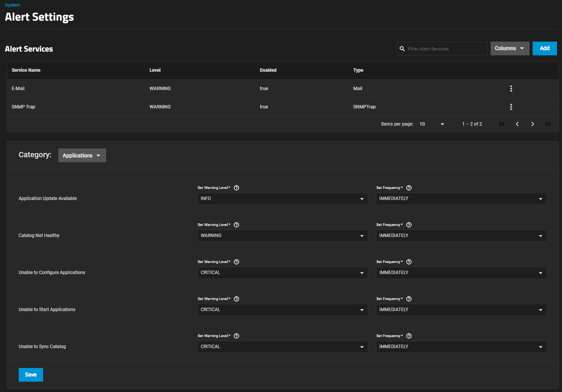Follow the System breadcrumb link
Image resolution: width=562 pixels, height=392 pixels.
pos(13,5)
